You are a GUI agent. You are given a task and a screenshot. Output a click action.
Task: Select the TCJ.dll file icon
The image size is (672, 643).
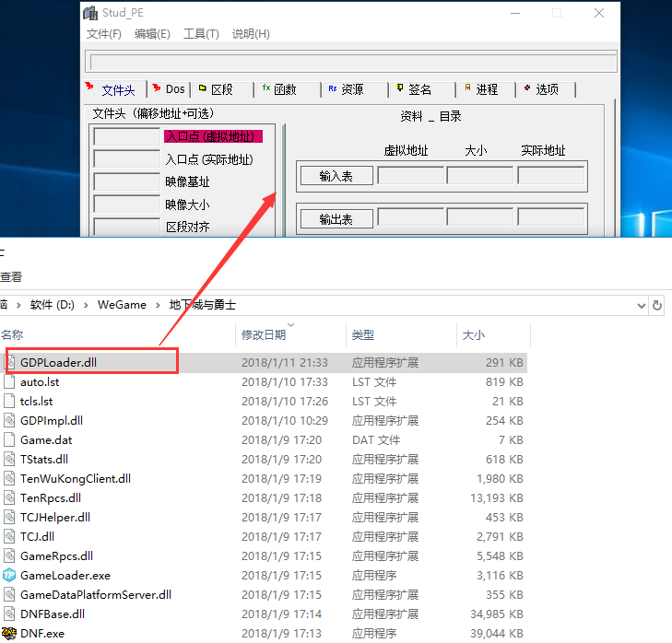(x=10, y=536)
